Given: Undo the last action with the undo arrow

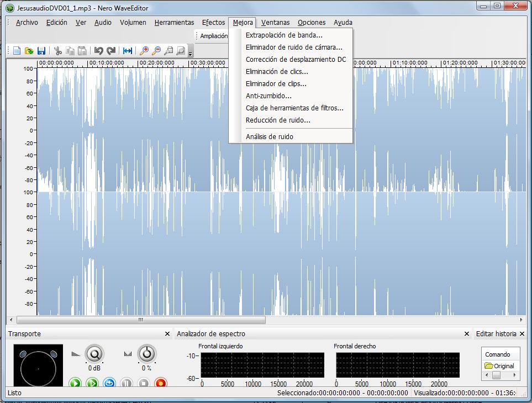Looking at the screenshot, I should click(99, 51).
